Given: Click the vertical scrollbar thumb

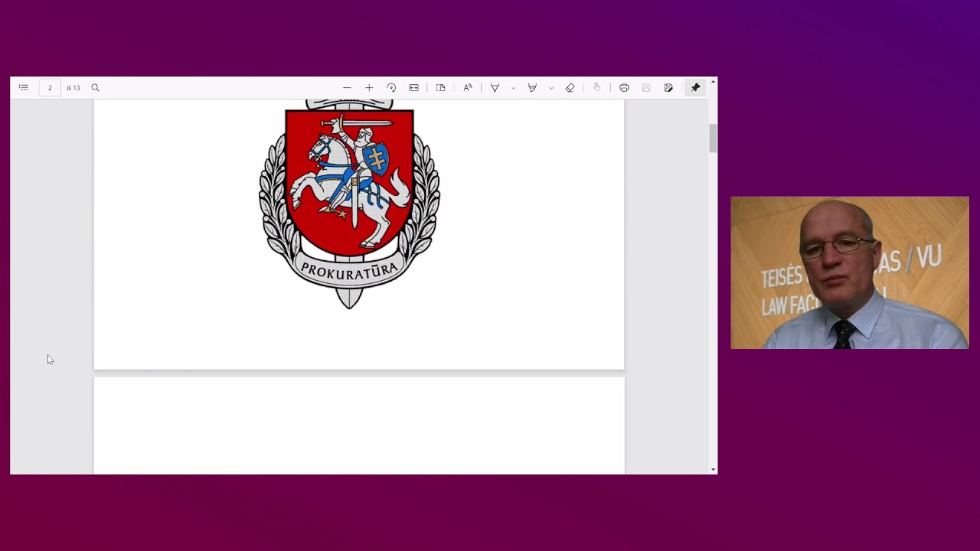Looking at the screenshot, I should coord(714,139).
